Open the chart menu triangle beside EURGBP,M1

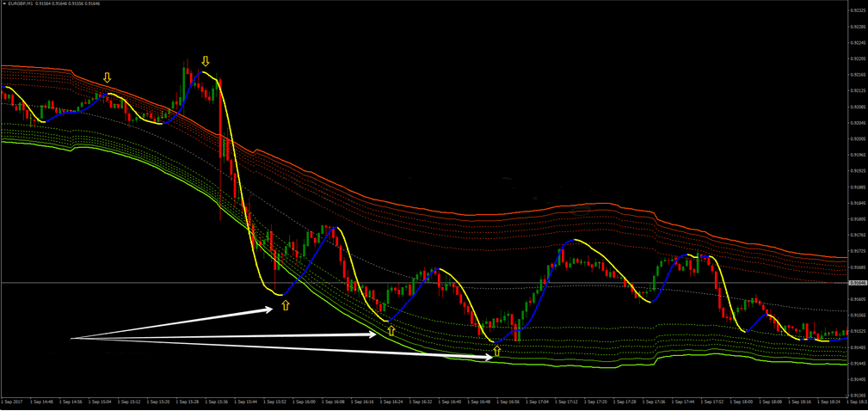(6, 4)
